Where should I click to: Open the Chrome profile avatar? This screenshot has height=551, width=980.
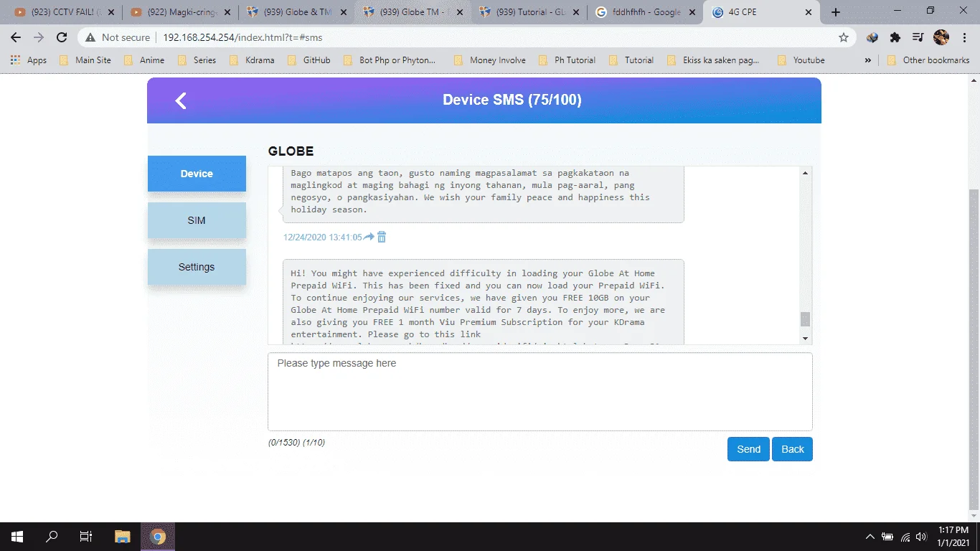point(941,37)
